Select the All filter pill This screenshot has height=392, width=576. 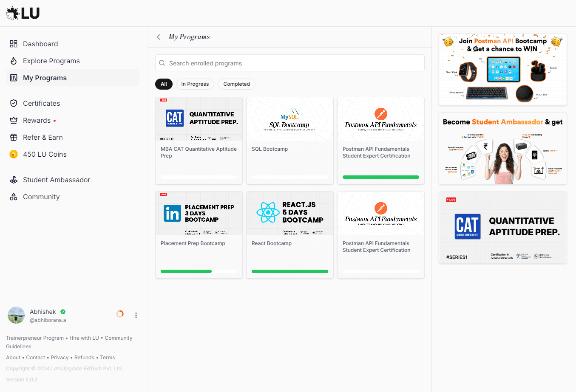click(x=164, y=84)
